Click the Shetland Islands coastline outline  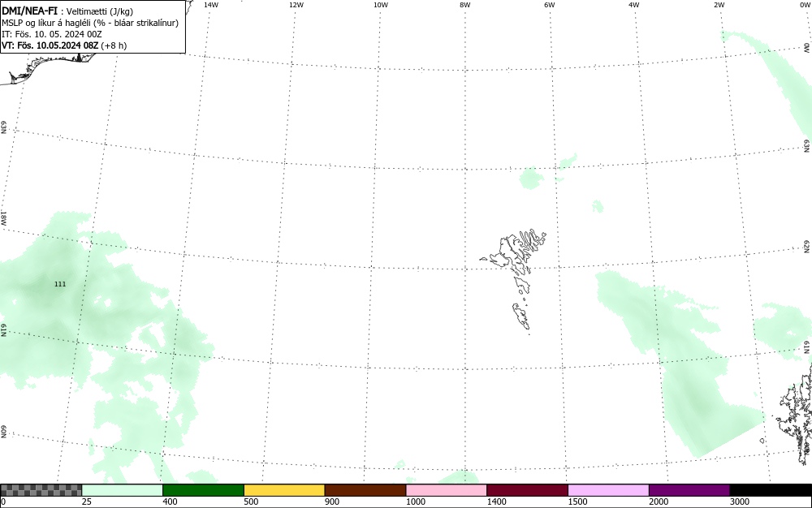[x=795, y=414]
